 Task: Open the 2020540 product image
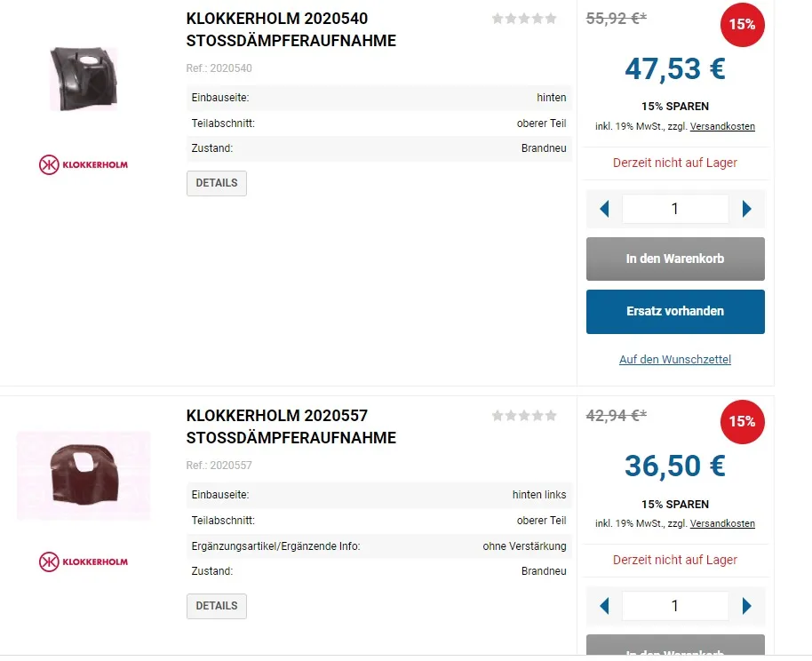(83, 77)
